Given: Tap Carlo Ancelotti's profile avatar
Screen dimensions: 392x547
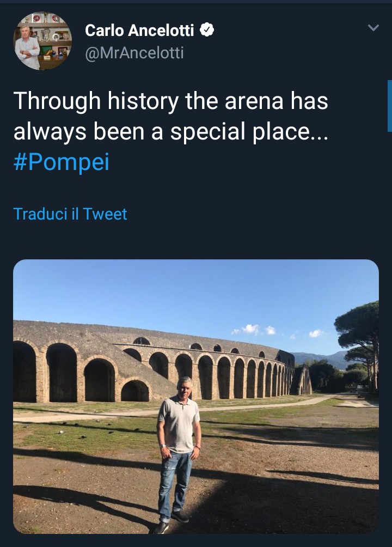Looking at the screenshot, I should click(42, 41).
